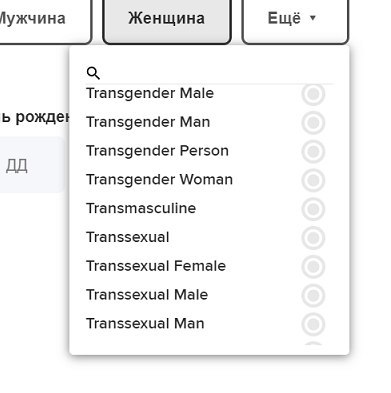Image resolution: width=391 pixels, height=393 pixels.
Task: Choose the Женщина gender button
Action: pos(167,19)
